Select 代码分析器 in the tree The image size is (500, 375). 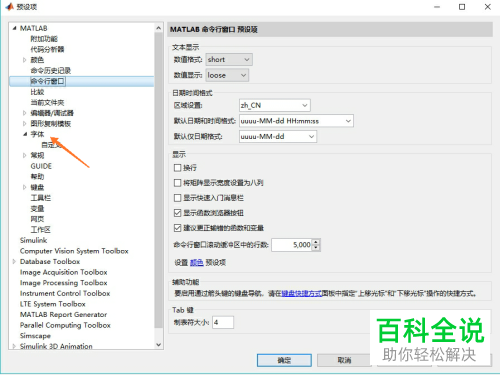point(47,49)
